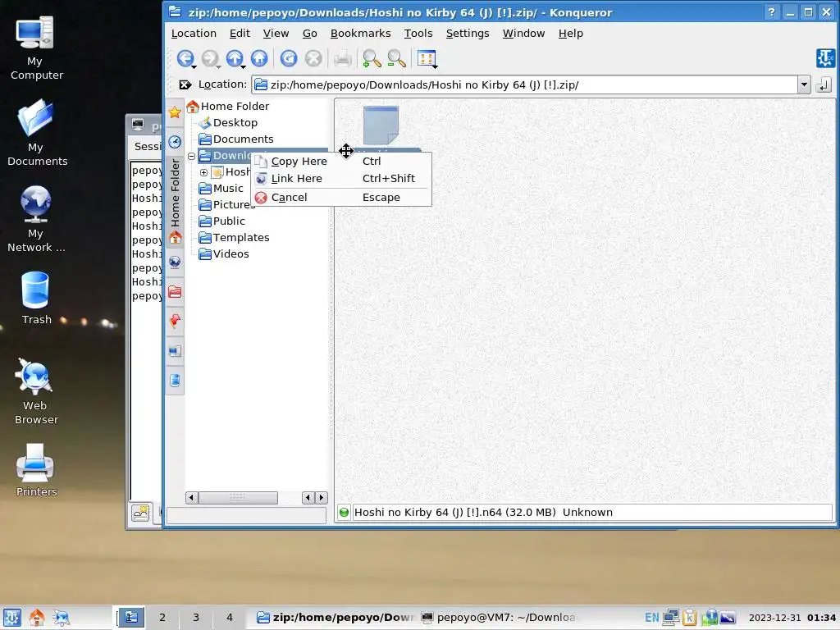Clear the Location bar with the X icon

coord(185,84)
